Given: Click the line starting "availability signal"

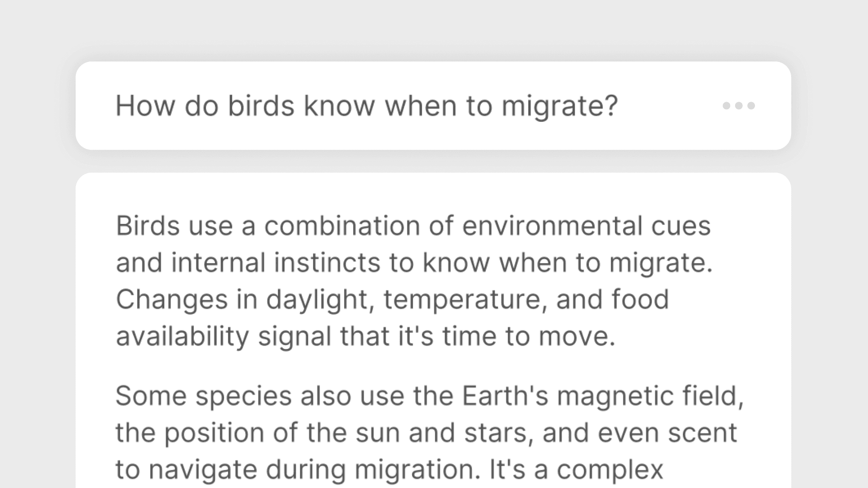Looking at the screenshot, I should click(x=365, y=337).
